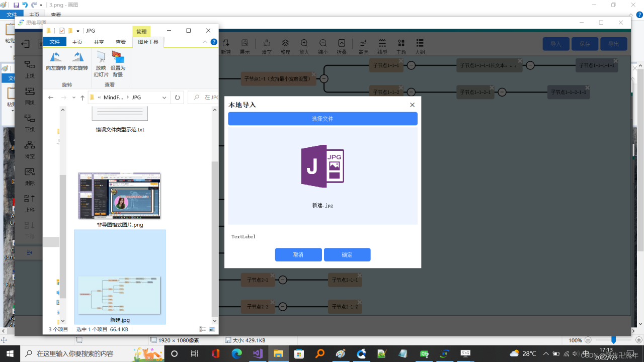This screenshot has width=644, height=362.
Task: Click mind map Zoom out (缩小) icon
Action: (x=323, y=47)
